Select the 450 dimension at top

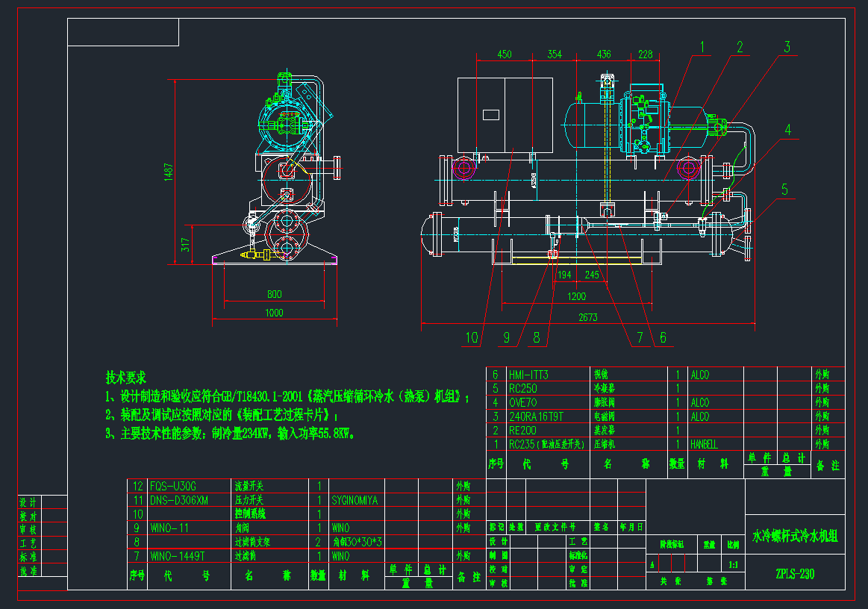(505, 54)
